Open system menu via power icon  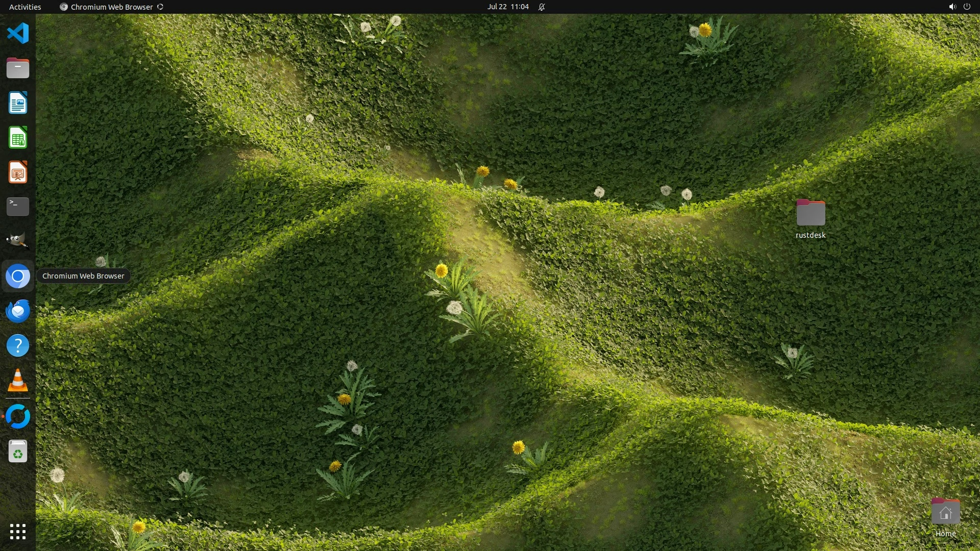pyautogui.click(x=967, y=7)
